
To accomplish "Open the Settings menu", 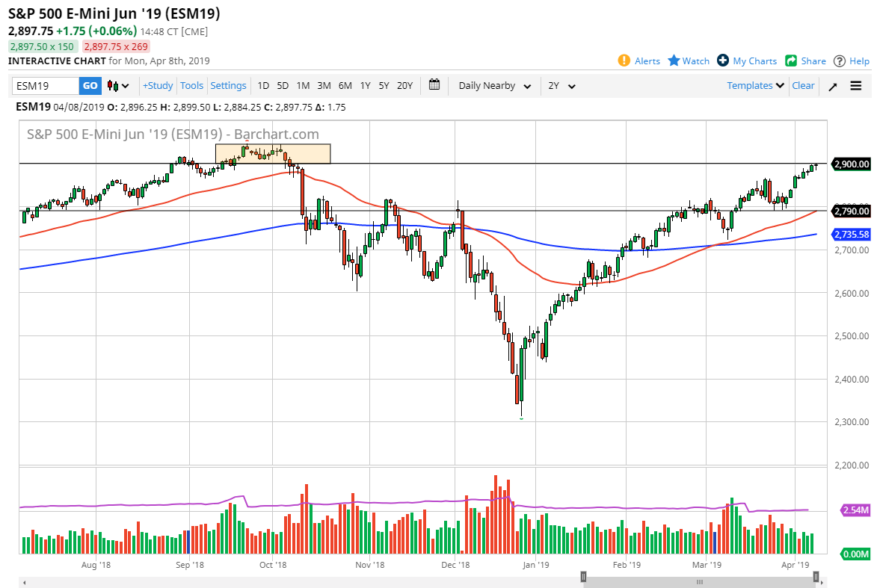I will [x=228, y=85].
